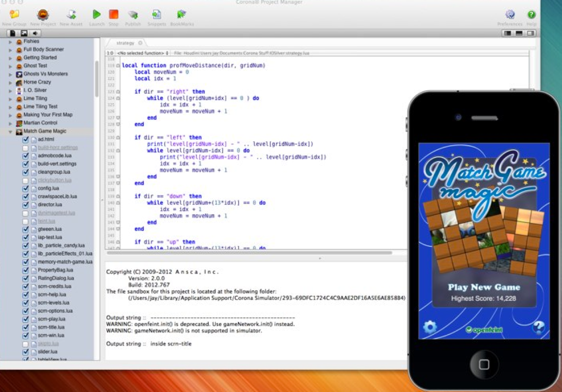Expand the Ghosts Vs Monsters project
Screen dimensions: 562x392
coord(10,74)
